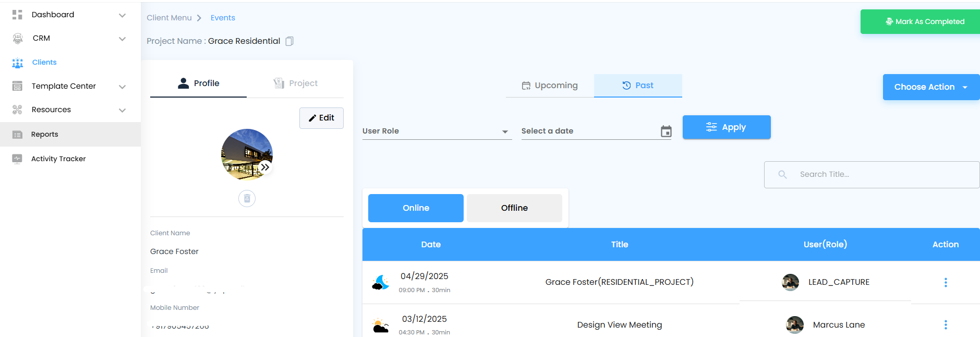Expand the Dashboard menu chevron
This screenshot has width=980, height=337.
[x=123, y=15]
